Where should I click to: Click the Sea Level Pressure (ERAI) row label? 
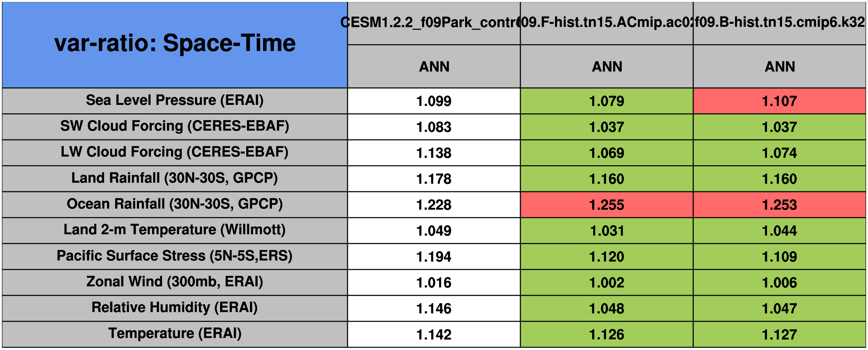click(x=175, y=100)
